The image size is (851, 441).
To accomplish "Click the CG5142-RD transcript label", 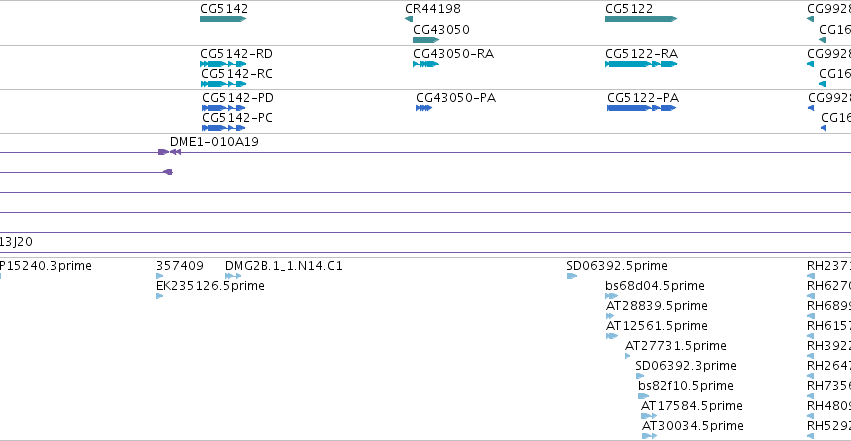I will tap(237, 54).
